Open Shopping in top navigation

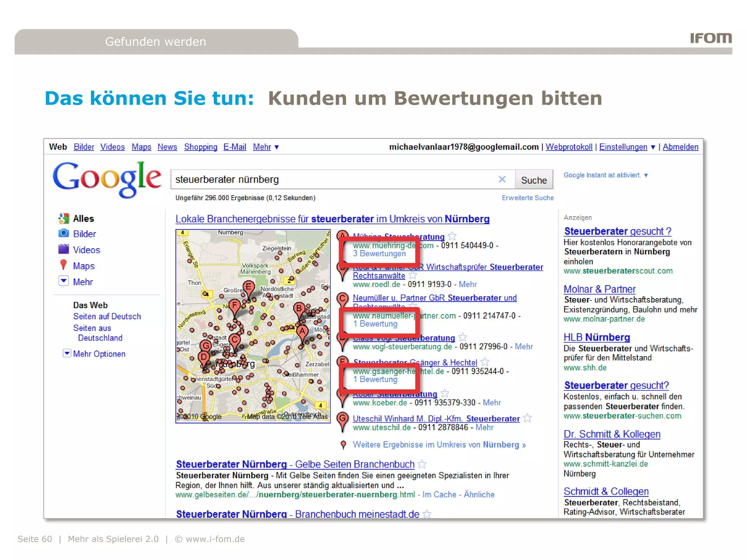[x=200, y=147]
